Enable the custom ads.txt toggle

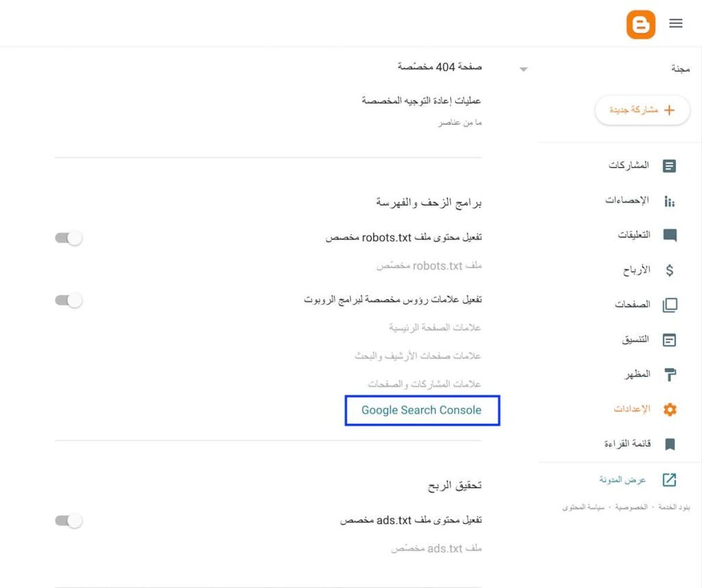pyautogui.click(x=69, y=521)
